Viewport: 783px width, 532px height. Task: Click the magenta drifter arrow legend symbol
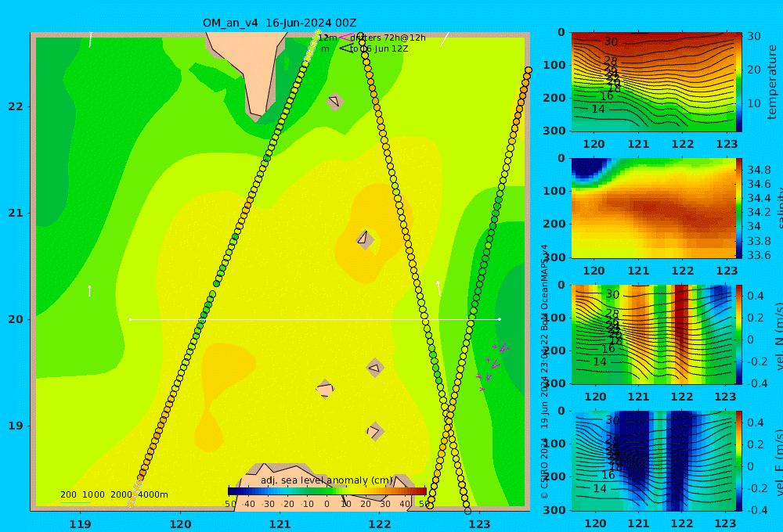[345, 38]
